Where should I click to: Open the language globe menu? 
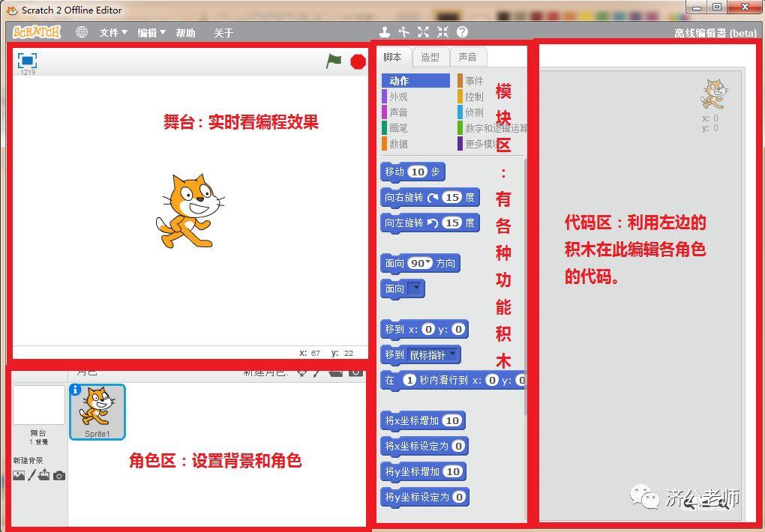82,32
